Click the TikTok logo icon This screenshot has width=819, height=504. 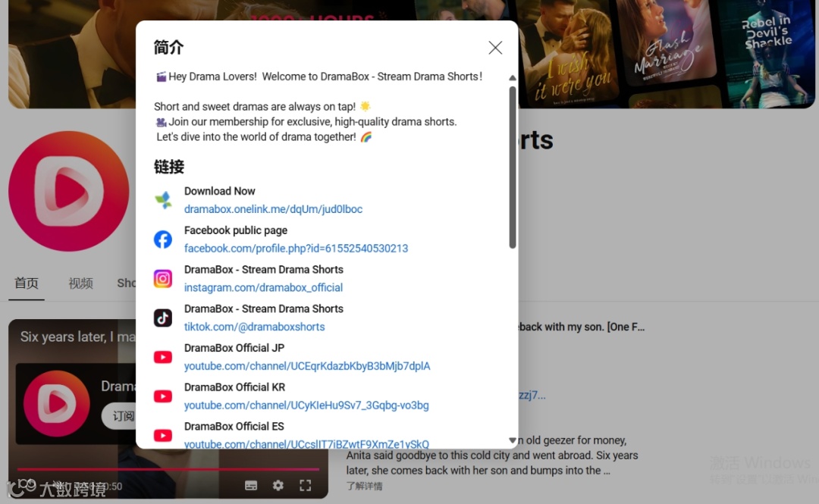pyautogui.click(x=163, y=318)
